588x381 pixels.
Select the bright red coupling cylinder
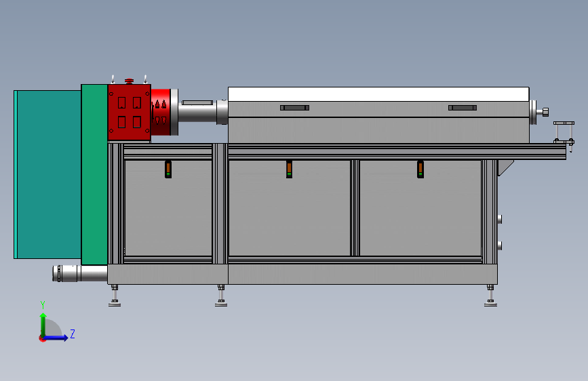[161, 112]
